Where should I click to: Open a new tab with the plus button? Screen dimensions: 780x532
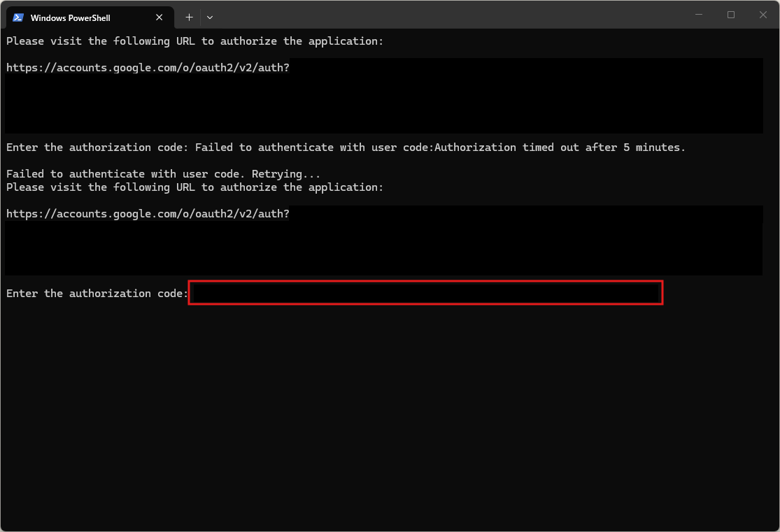pos(189,17)
